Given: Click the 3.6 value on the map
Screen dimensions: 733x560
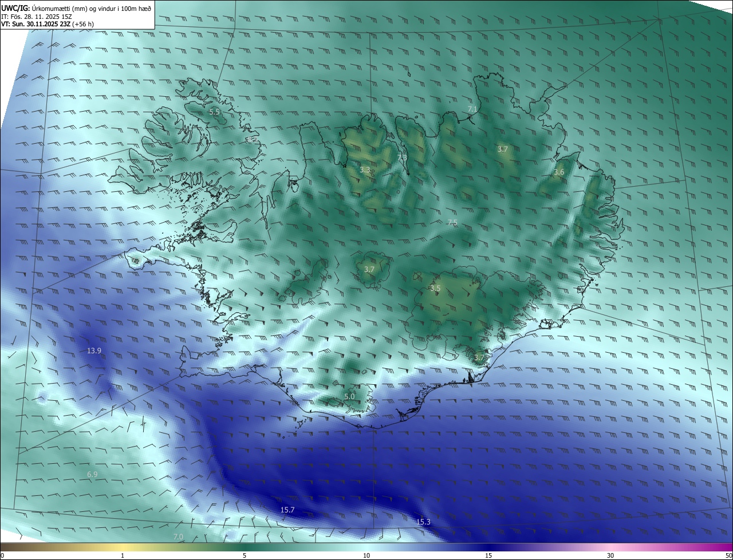Looking at the screenshot, I should point(559,172).
